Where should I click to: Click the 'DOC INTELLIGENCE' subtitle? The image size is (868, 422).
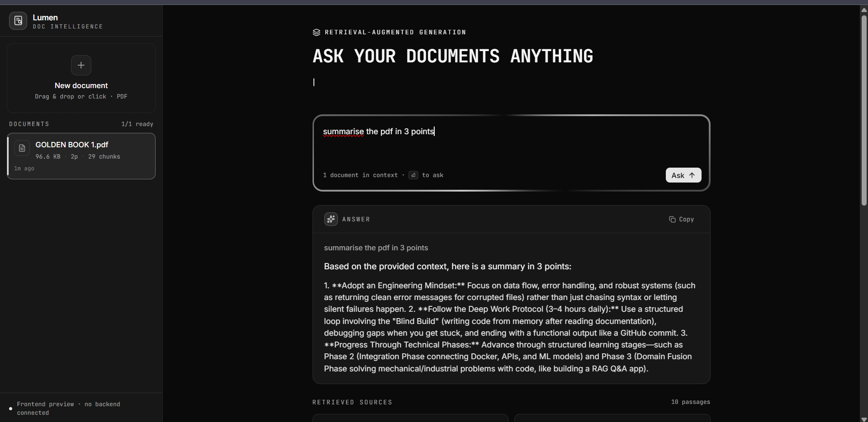click(68, 27)
